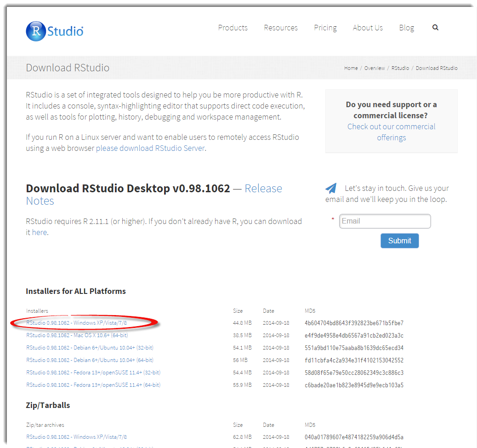Viewport: 477px width, 448px height.
Task: Download the Fedora 13+/openSUSE 11.4+ (64-bit) installer
Action: 93,385
